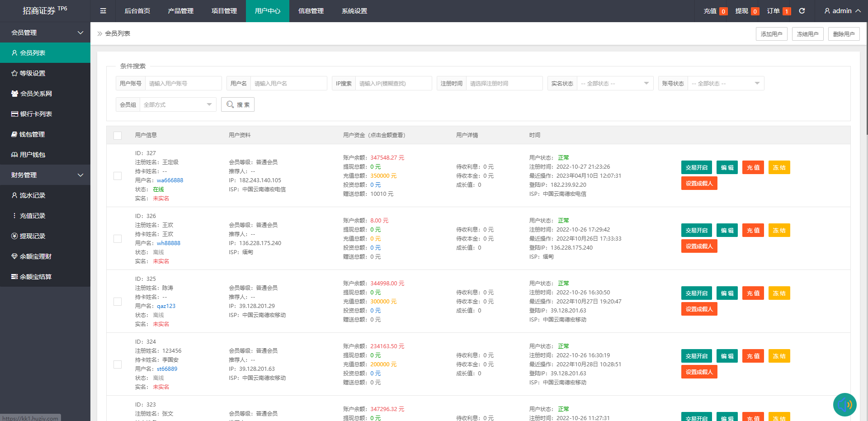Switch to 产品管理 top menu
Viewport: 868px width, 421px height.
(x=180, y=11)
